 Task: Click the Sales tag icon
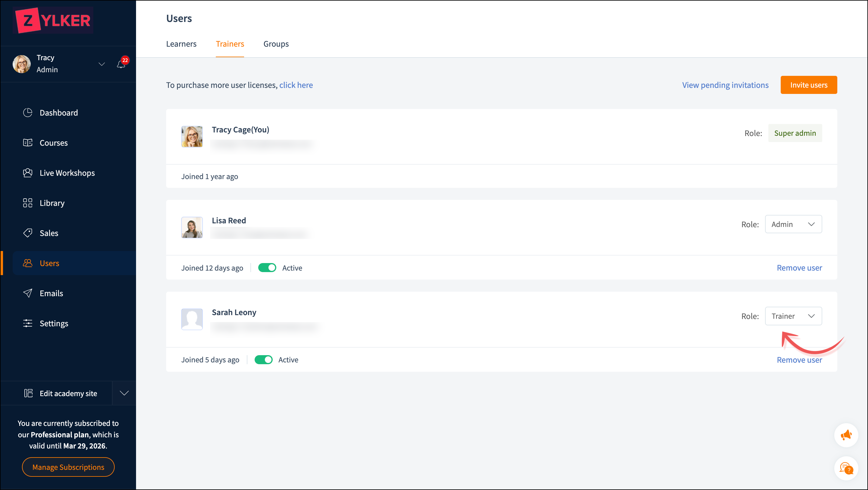[28, 233]
